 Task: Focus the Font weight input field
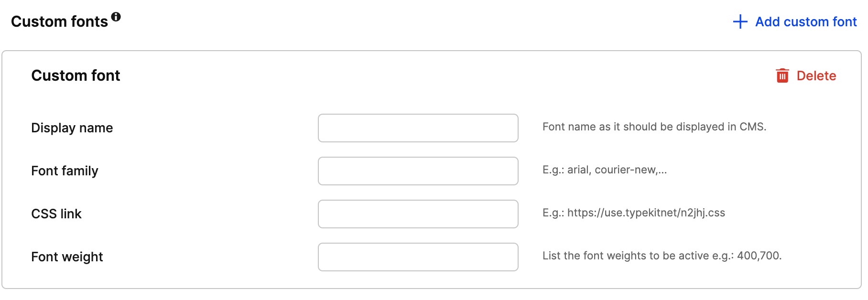point(418,257)
